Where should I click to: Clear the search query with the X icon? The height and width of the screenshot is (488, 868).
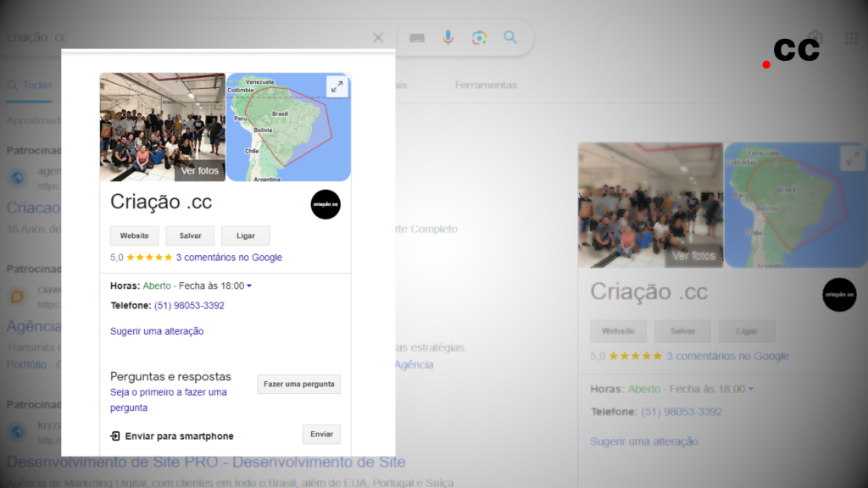click(378, 37)
